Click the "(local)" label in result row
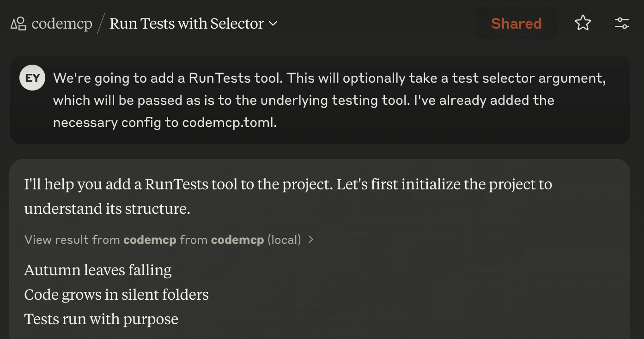Viewport: 644px width, 339px height. (x=284, y=240)
